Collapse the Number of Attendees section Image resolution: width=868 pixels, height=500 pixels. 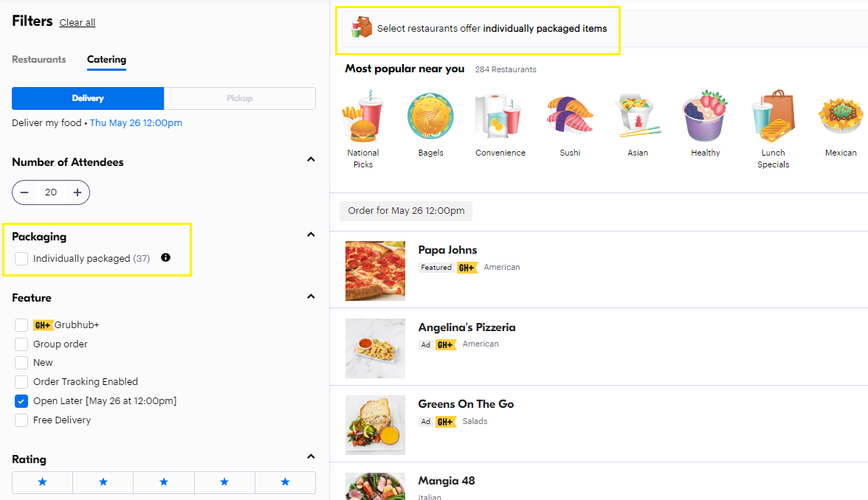tap(311, 159)
